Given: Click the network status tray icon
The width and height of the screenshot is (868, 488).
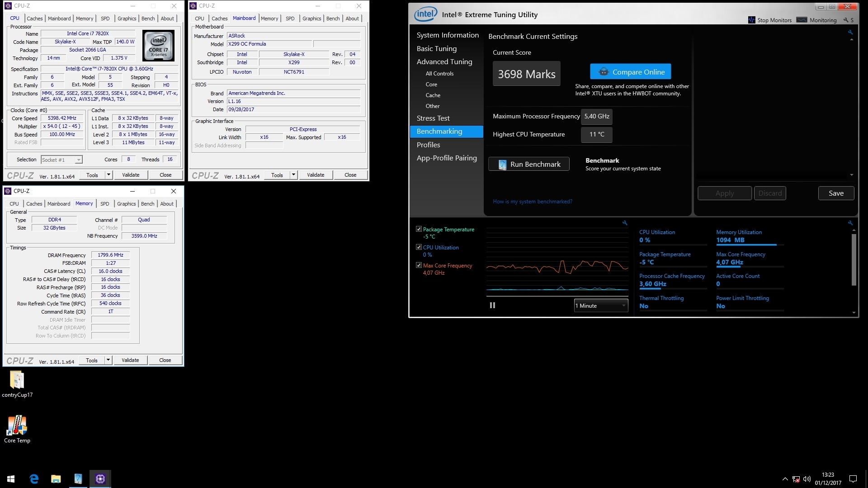Looking at the screenshot, I should click(x=796, y=479).
